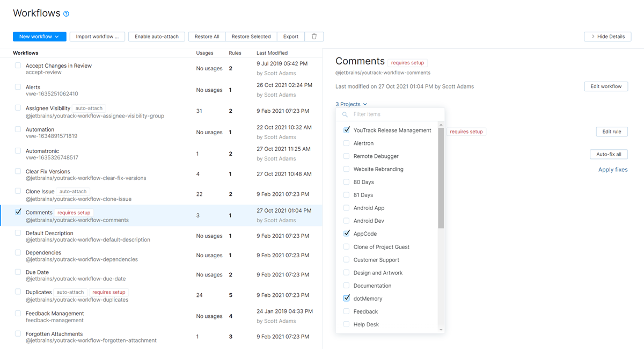The image size is (644, 349).
Task: Click the trash icon in the workflow toolbar
Action: 314,36
